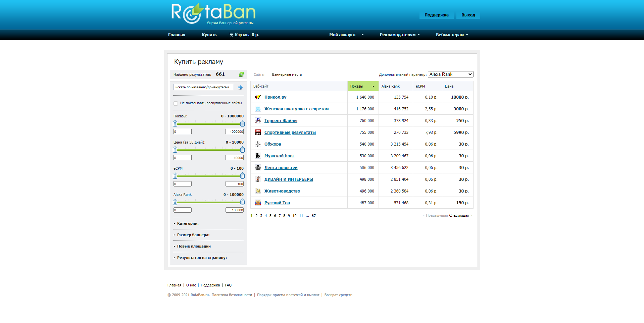Open the Спортивные результаты link
This screenshot has height=323, width=644.
coord(290,132)
